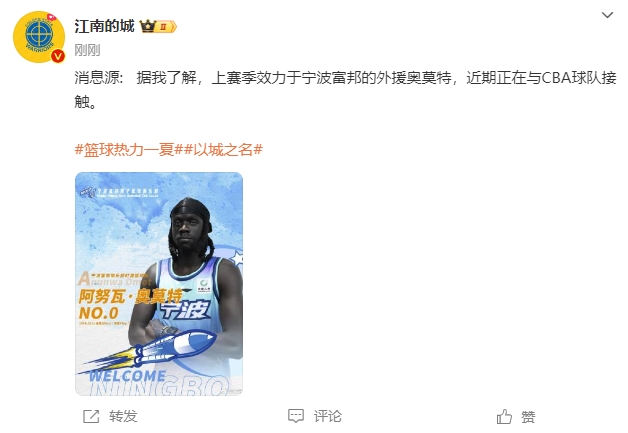The width and height of the screenshot is (628, 433).
Task: Click the small badge atop avatar
Action: pos(52,17)
